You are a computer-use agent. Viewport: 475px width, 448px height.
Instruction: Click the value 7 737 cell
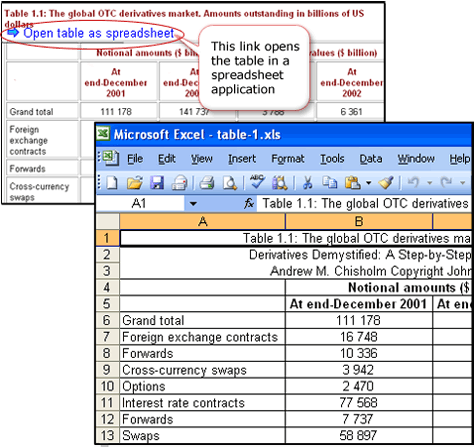click(x=359, y=419)
